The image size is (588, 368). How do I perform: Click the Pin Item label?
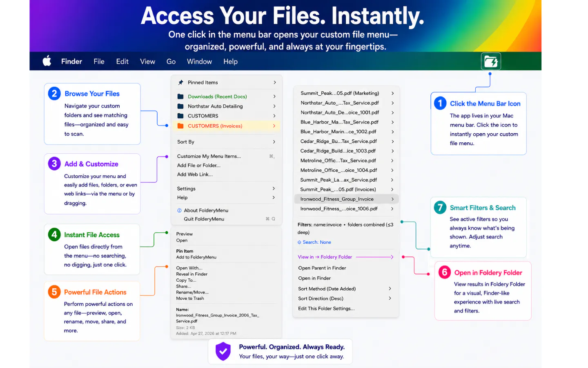(185, 251)
